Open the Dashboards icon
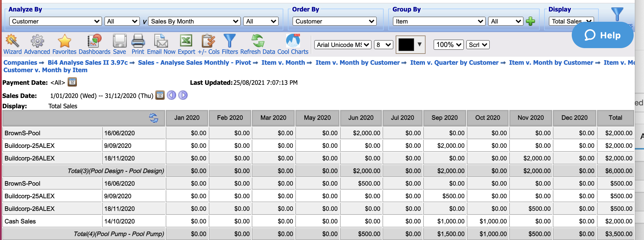Viewport: 644px width, 240px height. coord(94,44)
